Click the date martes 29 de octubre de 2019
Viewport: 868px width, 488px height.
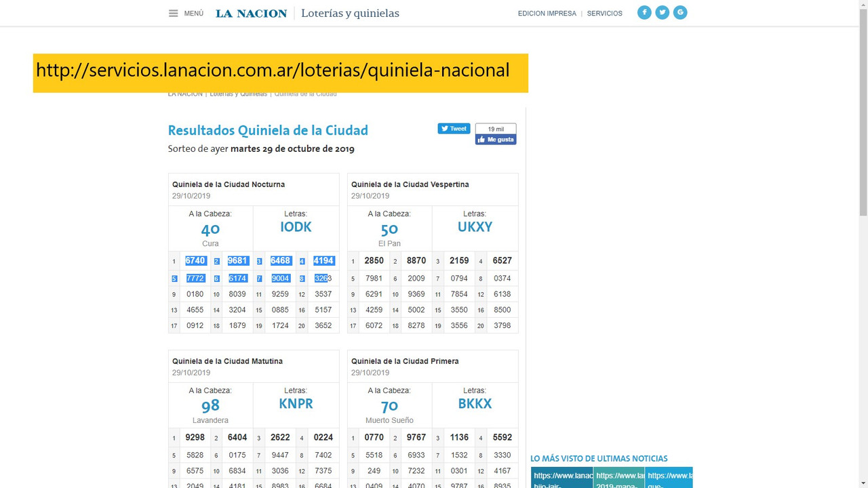(x=292, y=148)
